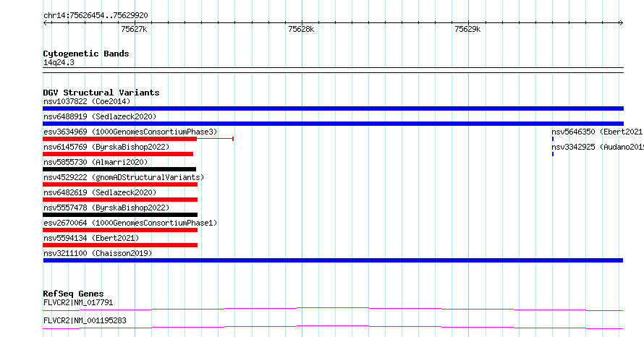Screen dimensions: 644x337
Task: Click the magenta transcript line of NM_001195283
Action: coord(333,327)
